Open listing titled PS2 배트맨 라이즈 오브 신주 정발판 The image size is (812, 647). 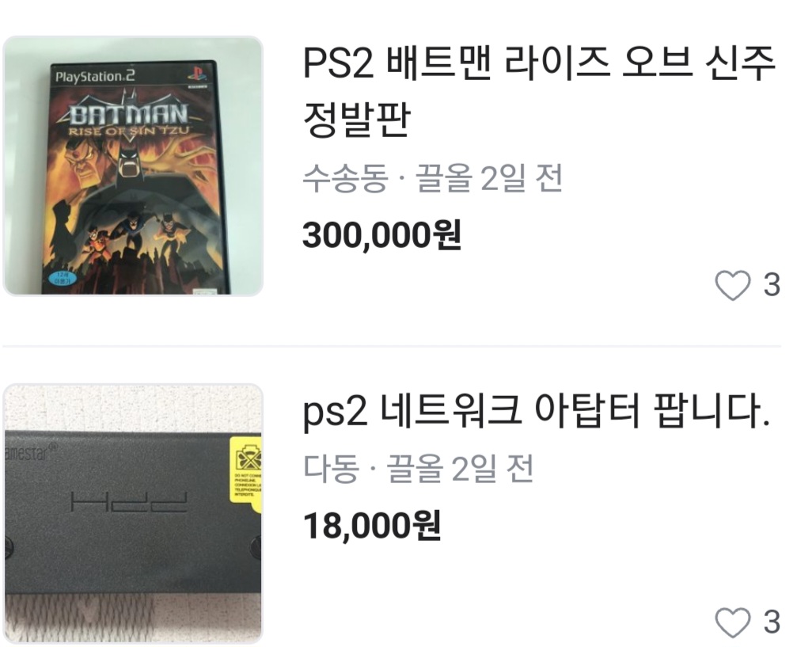[x=539, y=90]
